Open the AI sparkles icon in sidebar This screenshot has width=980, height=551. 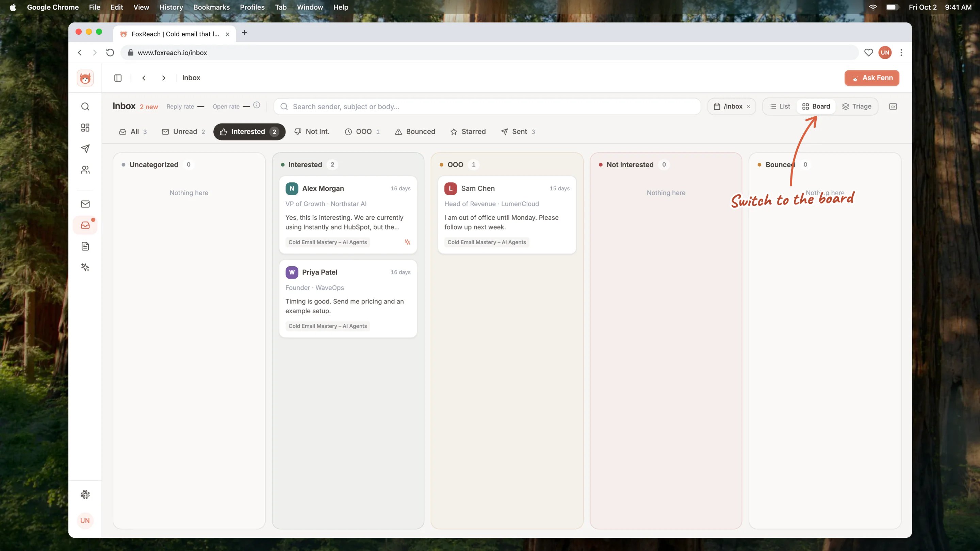click(85, 267)
